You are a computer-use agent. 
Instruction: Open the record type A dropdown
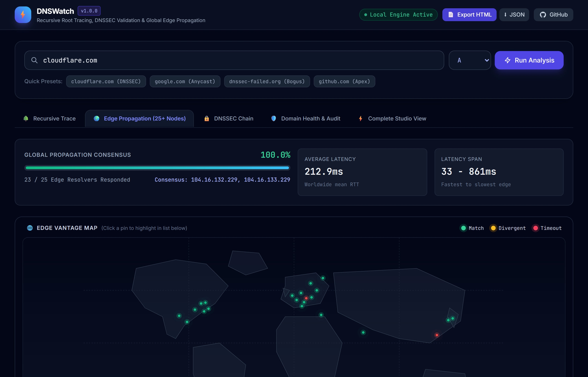[x=470, y=60]
